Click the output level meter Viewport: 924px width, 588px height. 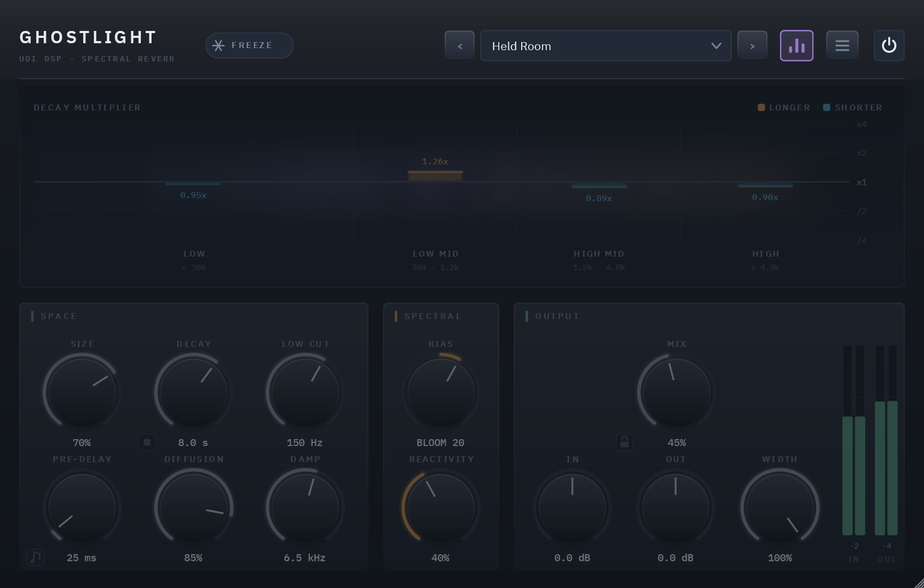pyautogui.click(x=886, y=440)
